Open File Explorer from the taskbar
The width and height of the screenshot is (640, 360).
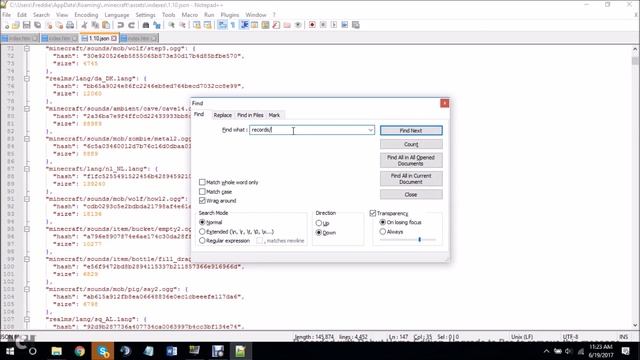[56, 351]
